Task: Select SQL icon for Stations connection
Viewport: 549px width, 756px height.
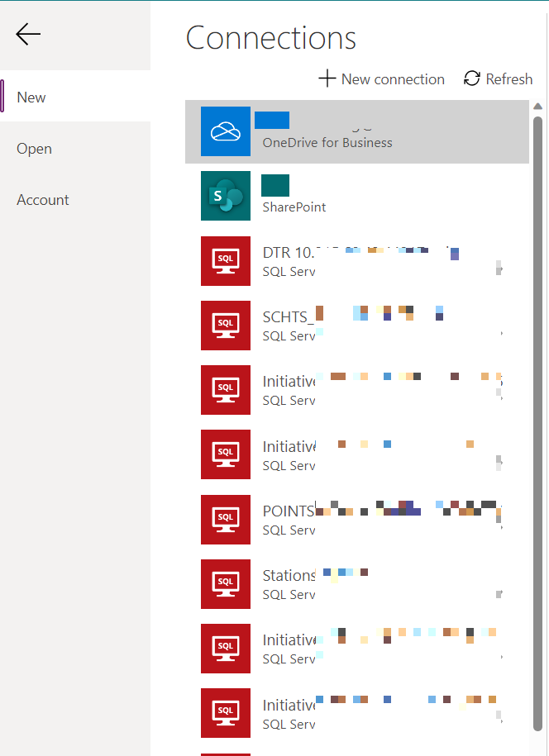Action: point(225,584)
